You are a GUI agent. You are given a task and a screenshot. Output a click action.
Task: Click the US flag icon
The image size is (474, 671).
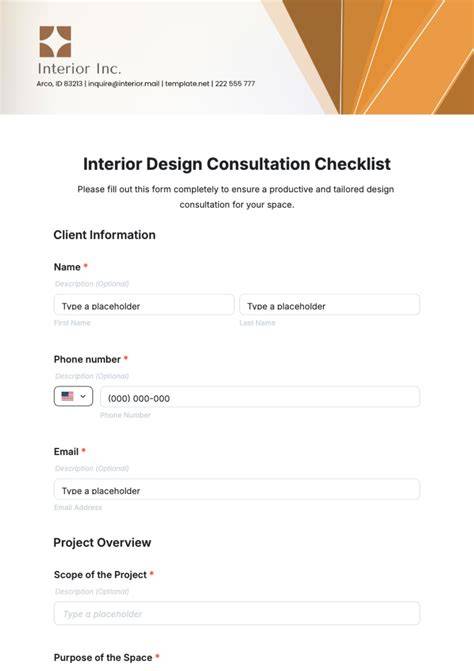click(67, 396)
